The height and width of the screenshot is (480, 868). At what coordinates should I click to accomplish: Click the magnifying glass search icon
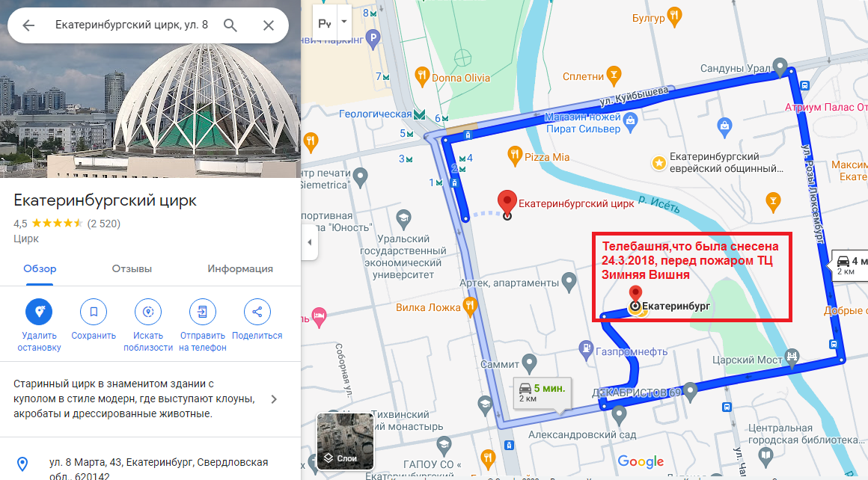tap(230, 25)
